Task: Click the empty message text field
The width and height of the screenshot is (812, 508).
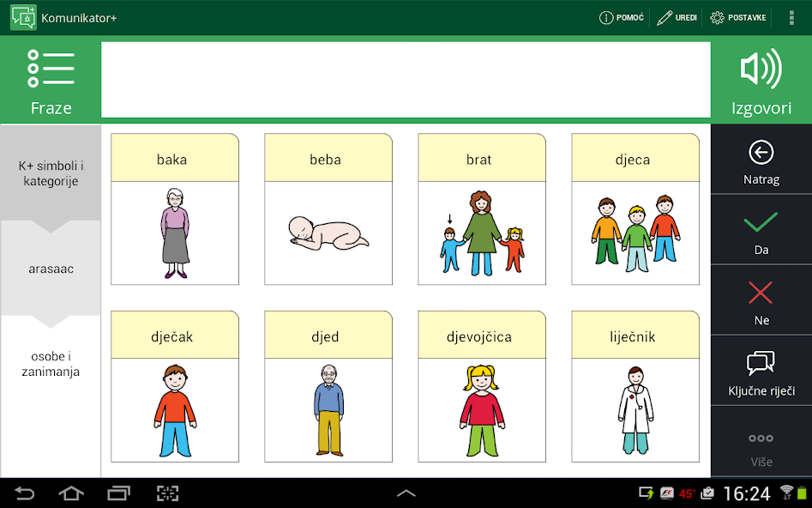Action: [x=406, y=79]
